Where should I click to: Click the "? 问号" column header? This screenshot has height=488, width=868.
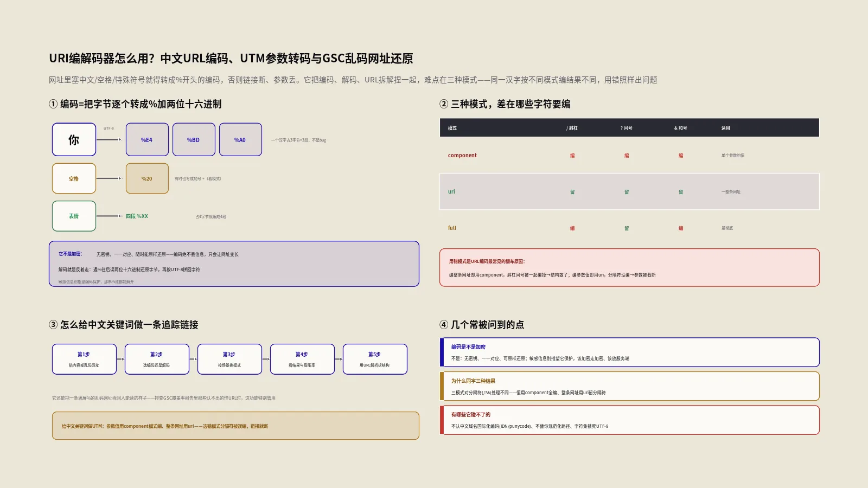(x=627, y=128)
